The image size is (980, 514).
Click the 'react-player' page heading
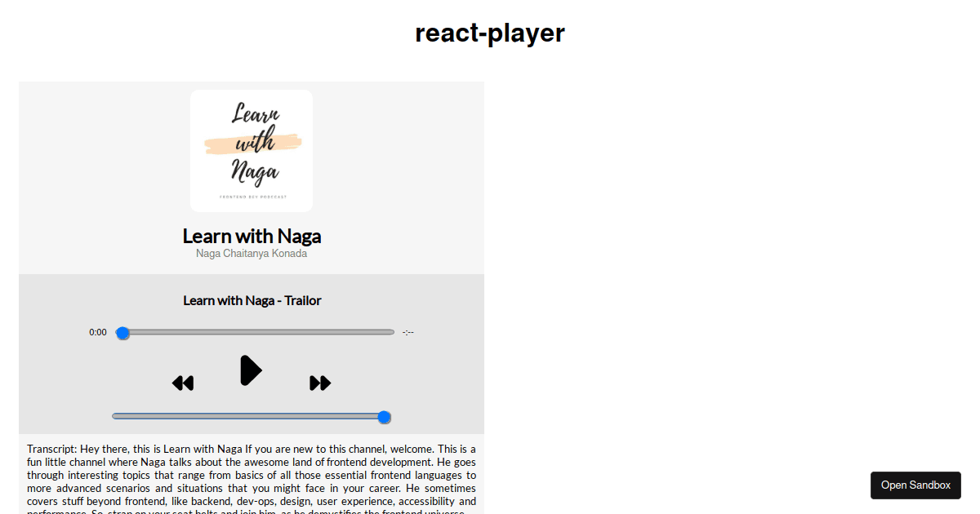tap(490, 33)
